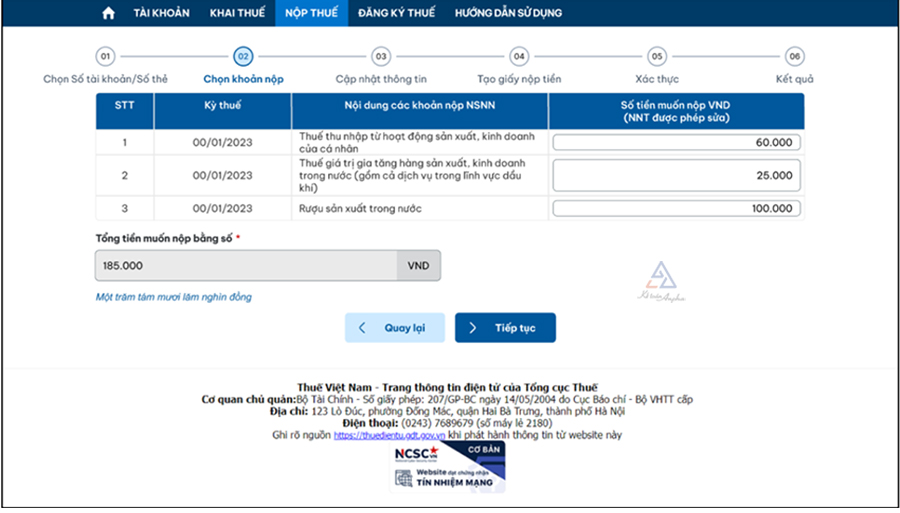Open HƯỚNG DẪN SỬ DỤNG menu
This screenshot has height=513, width=900.
point(508,13)
